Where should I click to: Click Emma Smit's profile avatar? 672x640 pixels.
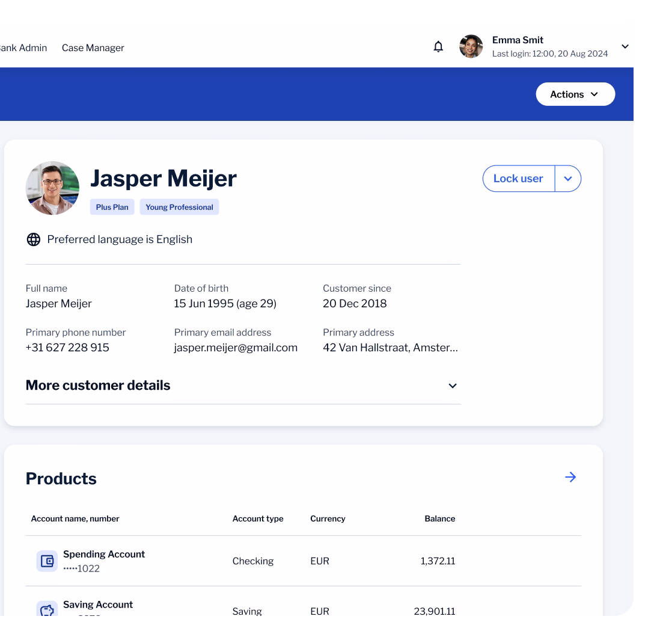471,46
